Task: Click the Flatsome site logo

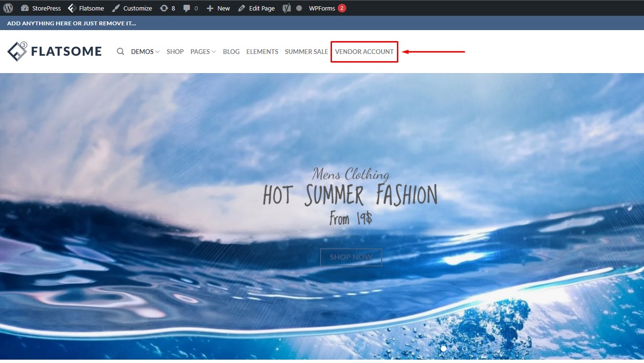Action: (54, 51)
